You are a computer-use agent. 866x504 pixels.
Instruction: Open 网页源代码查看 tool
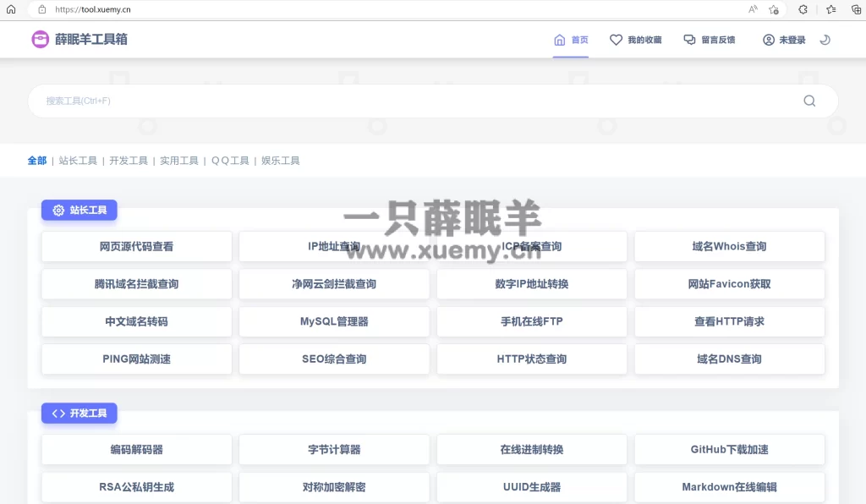136,246
